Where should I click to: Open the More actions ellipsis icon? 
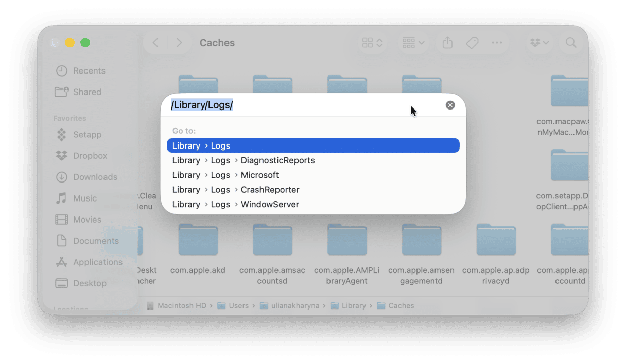[497, 43]
